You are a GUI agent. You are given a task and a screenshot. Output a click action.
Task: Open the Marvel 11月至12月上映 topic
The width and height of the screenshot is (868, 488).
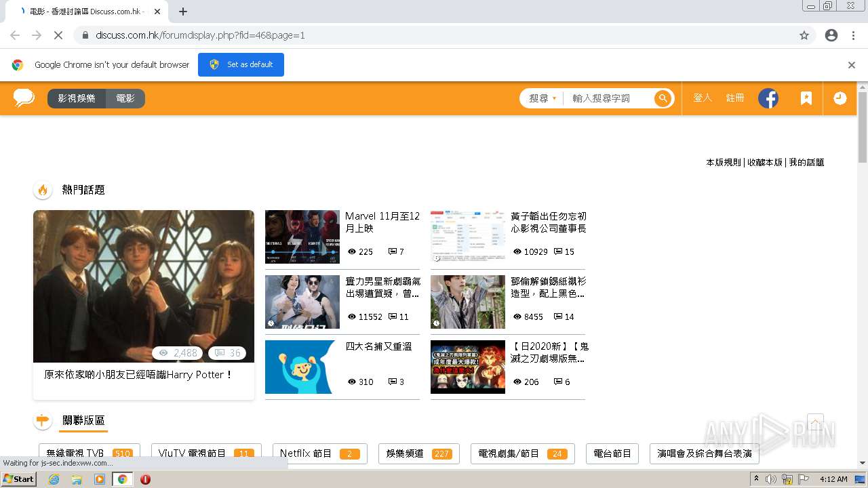point(382,222)
